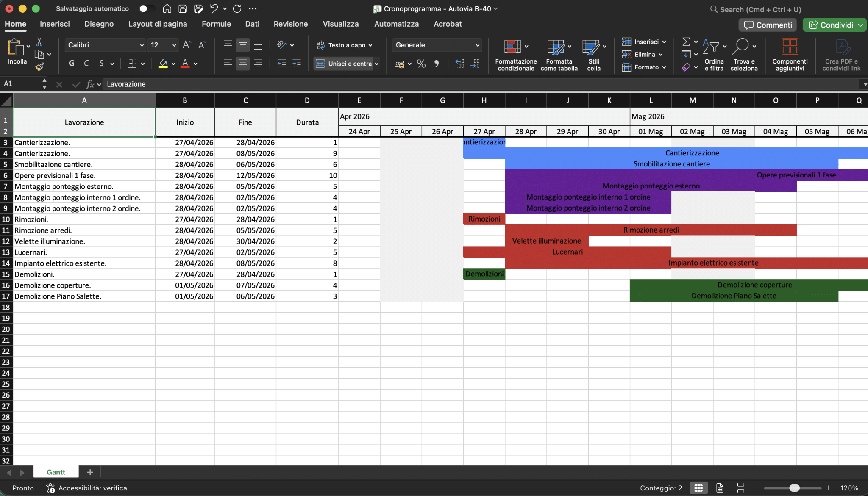The height and width of the screenshot is (496, 868).
Task: Click the decrease indent icon
Action: pyautogui.click(x=281, y=64)
